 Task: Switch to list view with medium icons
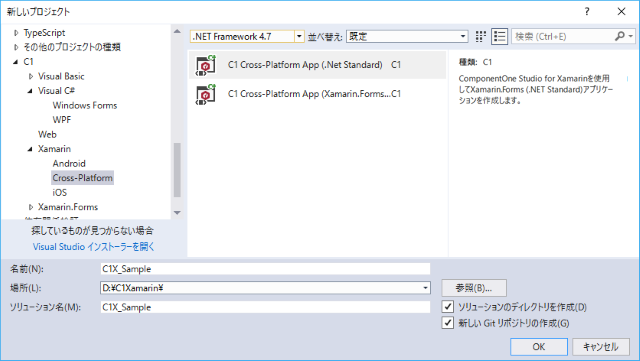[x=500, y=37]
